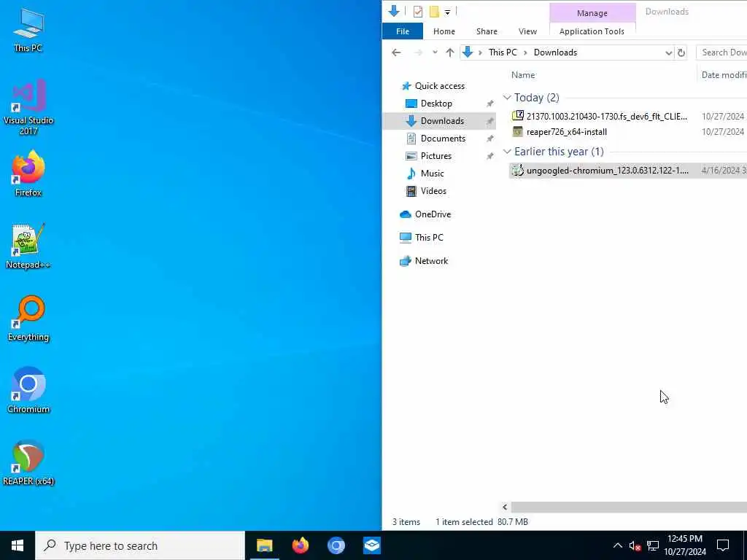
Task: Open the Recent locations dropdown
Action: click(435, 52)
